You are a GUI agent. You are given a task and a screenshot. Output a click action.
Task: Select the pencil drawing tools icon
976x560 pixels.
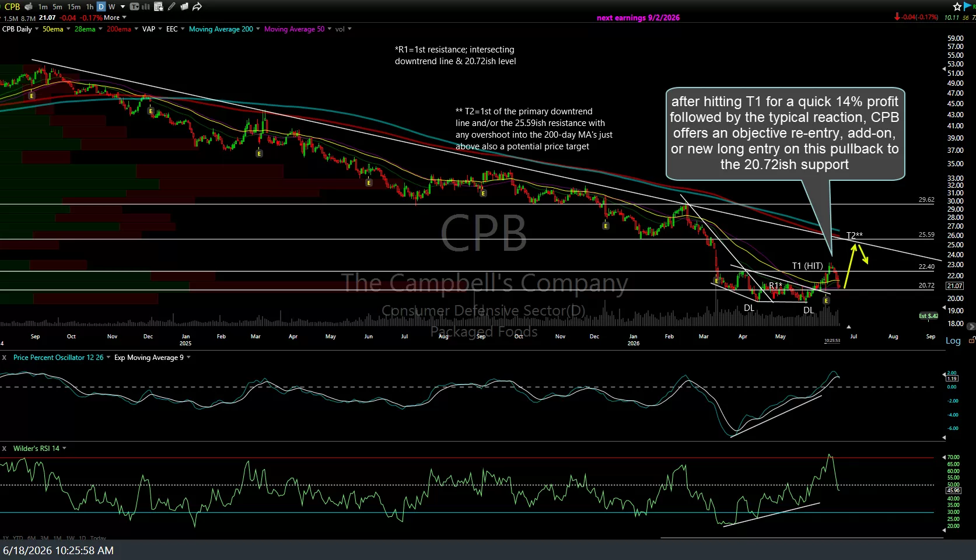pos(172,6)
